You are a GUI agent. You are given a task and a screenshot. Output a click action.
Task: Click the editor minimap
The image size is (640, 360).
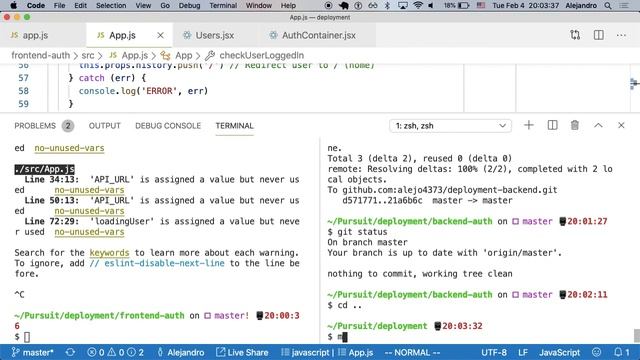pyautogui.click(x=634, y=84)
